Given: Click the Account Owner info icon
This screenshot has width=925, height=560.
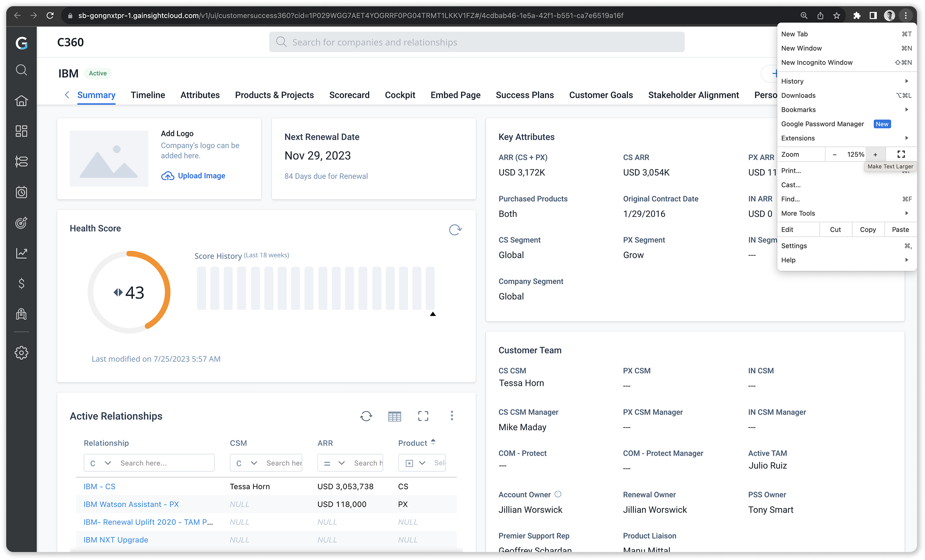Looking at the screenshot, I should (558, 494).
